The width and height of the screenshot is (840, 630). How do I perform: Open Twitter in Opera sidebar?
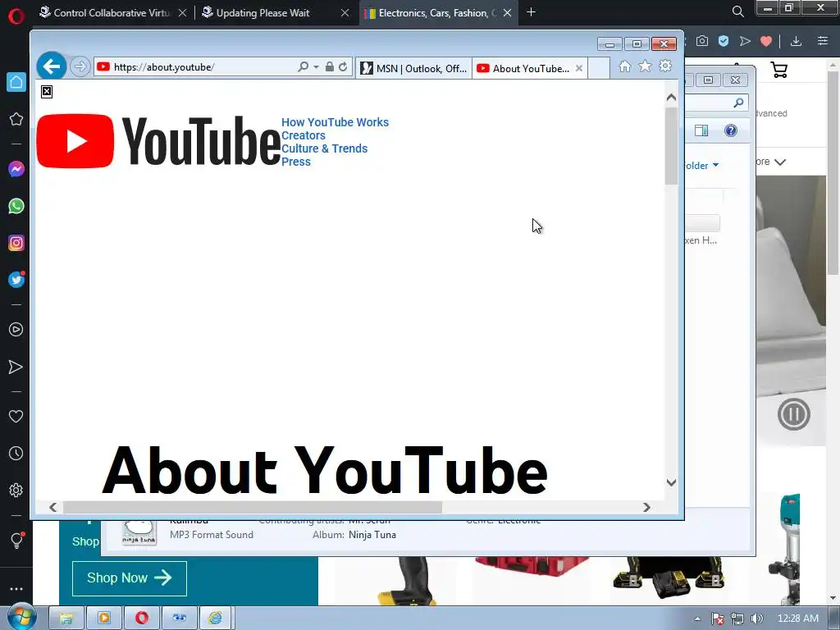16,280
